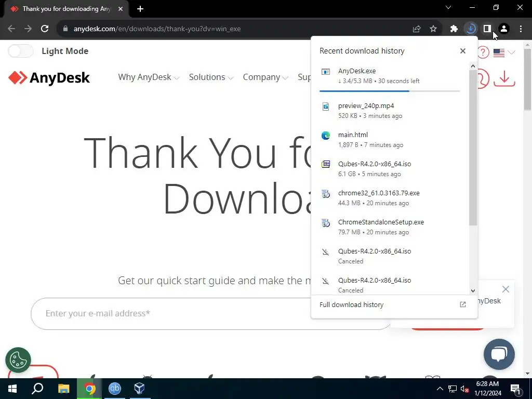
Task: Toggle the Light Mode switch
Action: [21, 51]
